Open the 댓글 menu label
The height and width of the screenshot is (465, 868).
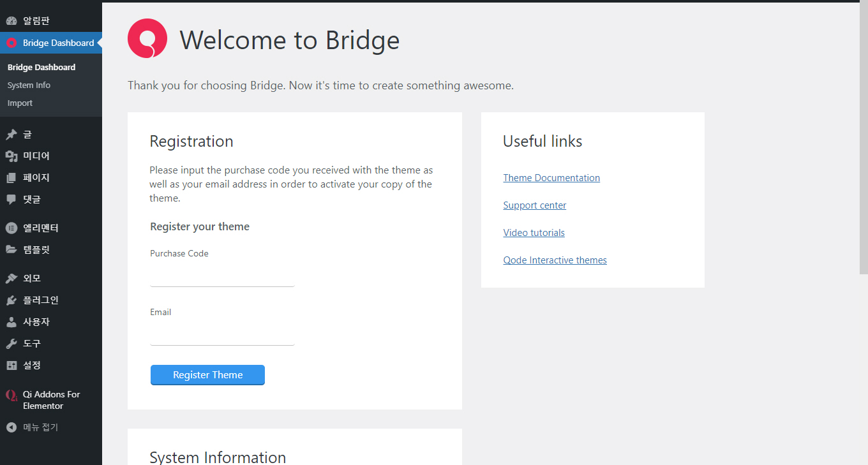coord(32,200)
